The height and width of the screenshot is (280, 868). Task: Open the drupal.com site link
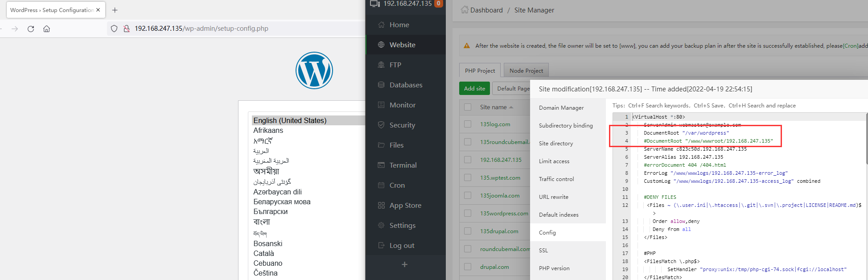point(494,267)
